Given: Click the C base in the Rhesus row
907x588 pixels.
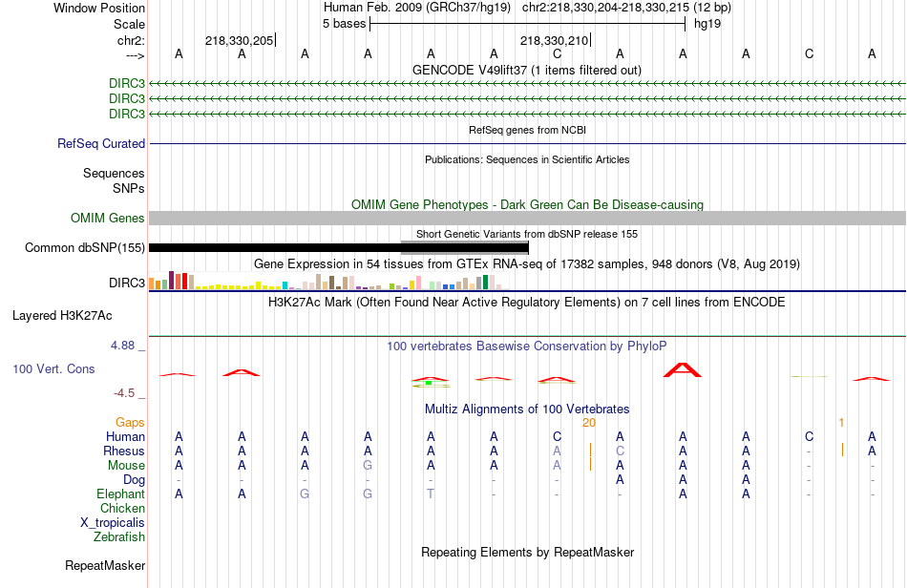Looking at the screenshot, I should coord(620,451).
